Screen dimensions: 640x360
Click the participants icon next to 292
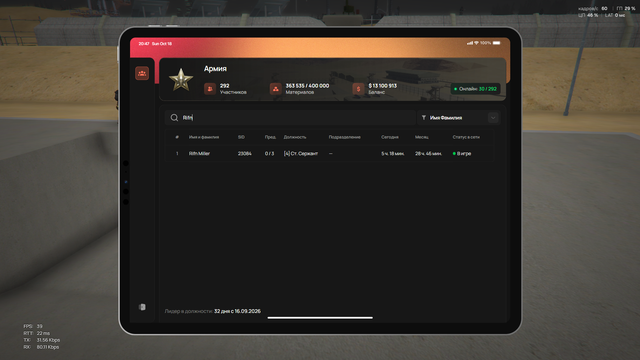tap(210, 89)
